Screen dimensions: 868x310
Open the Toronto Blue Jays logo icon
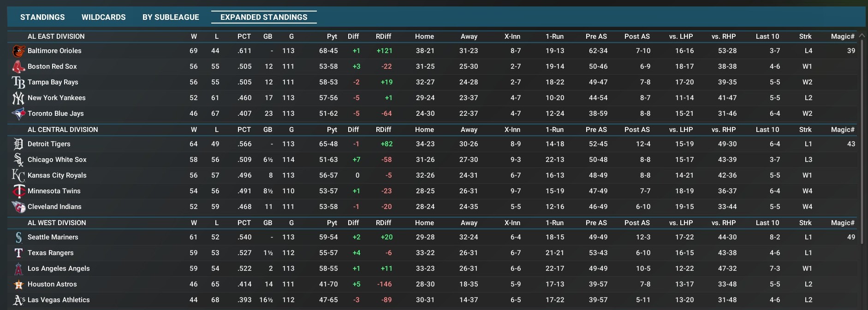point(18,114)
